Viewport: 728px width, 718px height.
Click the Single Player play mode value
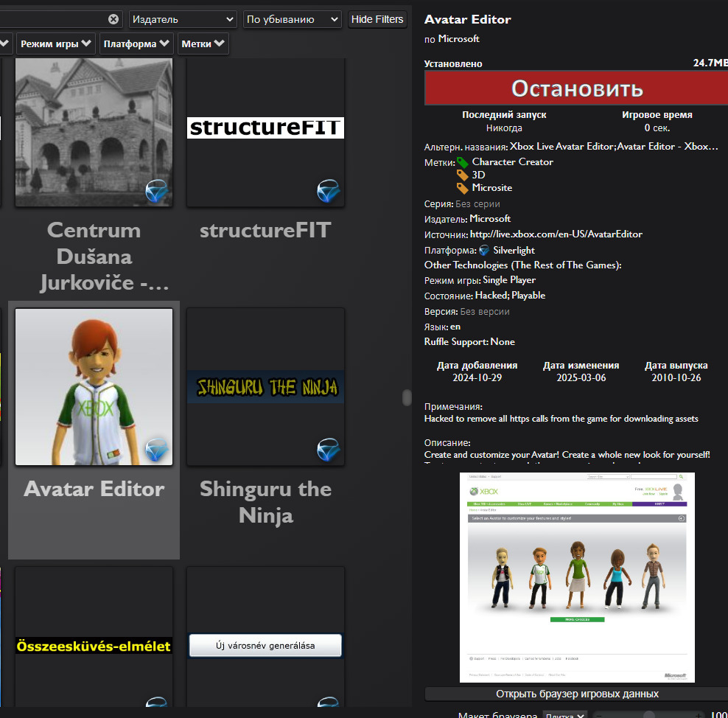pyautogui.click(x=509, y=280)
